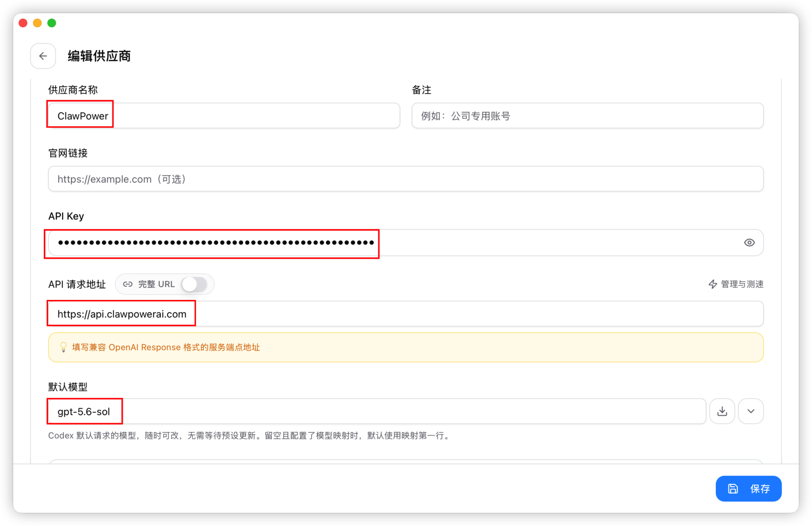Expand the default model dropdown chevron
The width and height of the screenshot is (812, 526).
click(751, 411)
